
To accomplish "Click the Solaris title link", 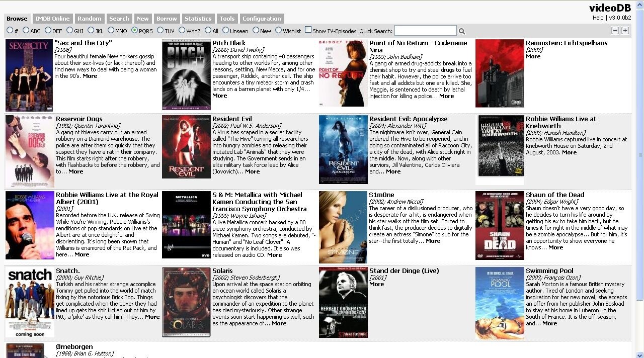I will pos(222,271).
